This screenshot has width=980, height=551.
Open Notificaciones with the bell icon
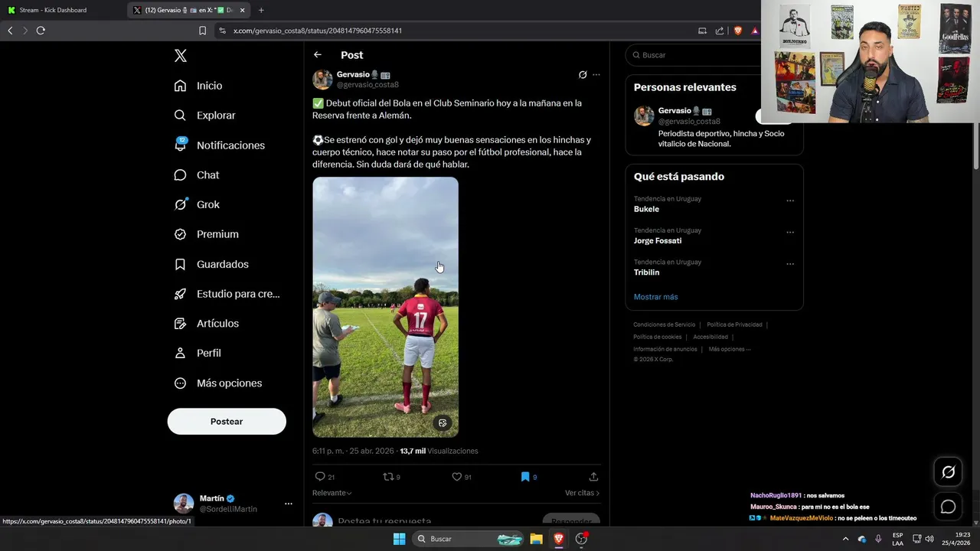(219, 145)
